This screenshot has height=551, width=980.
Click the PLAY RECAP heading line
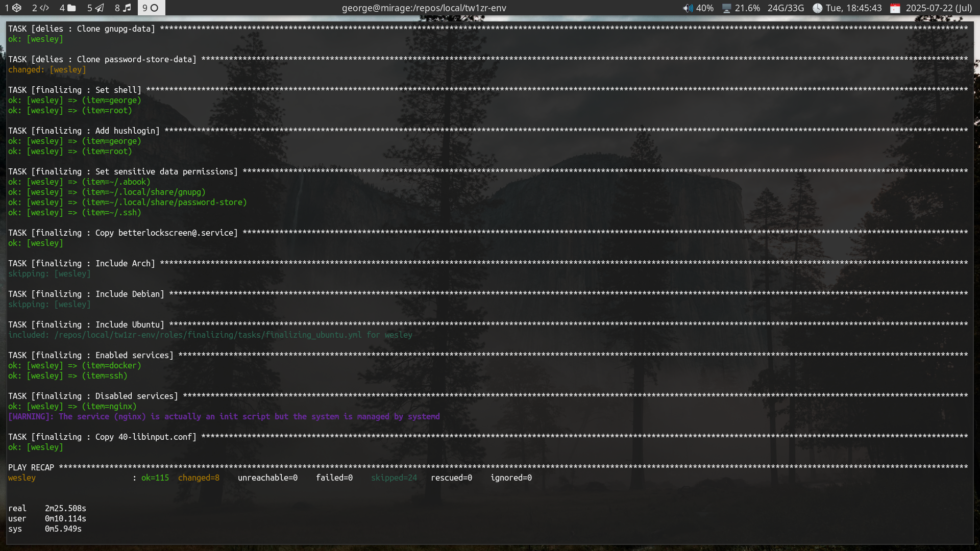coord(31,468)
